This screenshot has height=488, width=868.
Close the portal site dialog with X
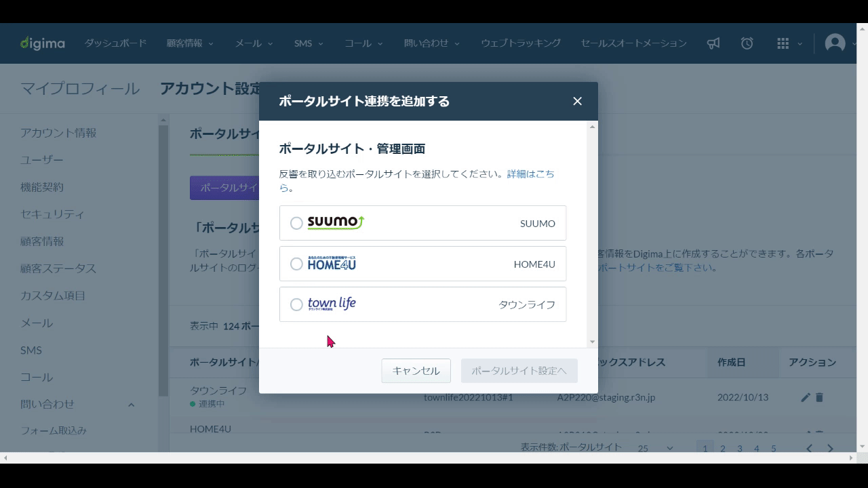point(577,101)
